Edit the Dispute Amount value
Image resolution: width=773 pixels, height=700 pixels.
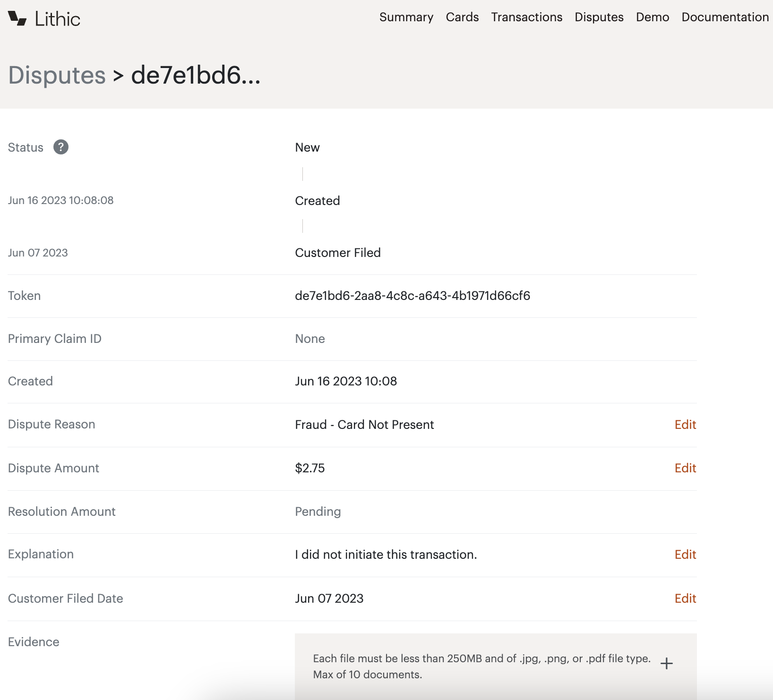click(685, 468)
